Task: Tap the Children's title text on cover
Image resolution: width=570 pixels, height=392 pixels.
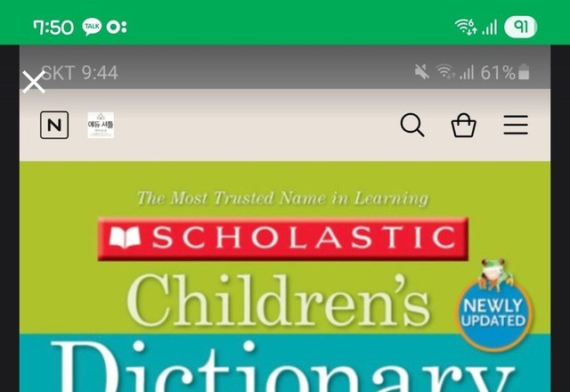Action: (x=279, y=301)
